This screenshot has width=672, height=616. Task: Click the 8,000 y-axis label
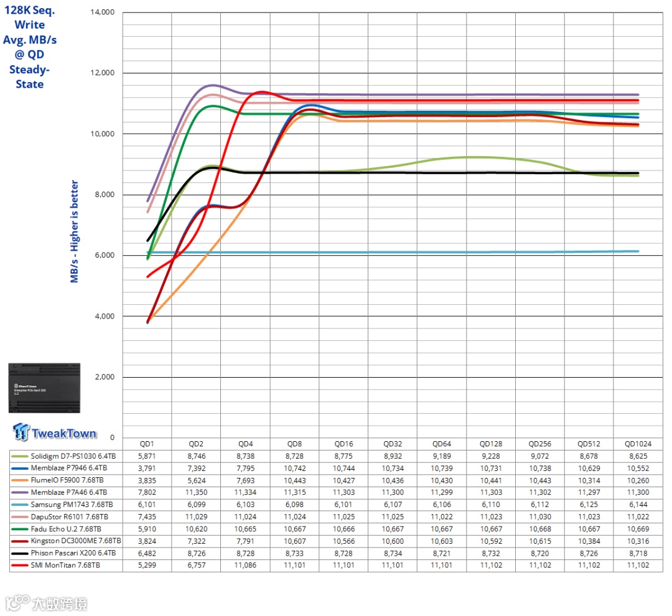[x=105, y=195]
